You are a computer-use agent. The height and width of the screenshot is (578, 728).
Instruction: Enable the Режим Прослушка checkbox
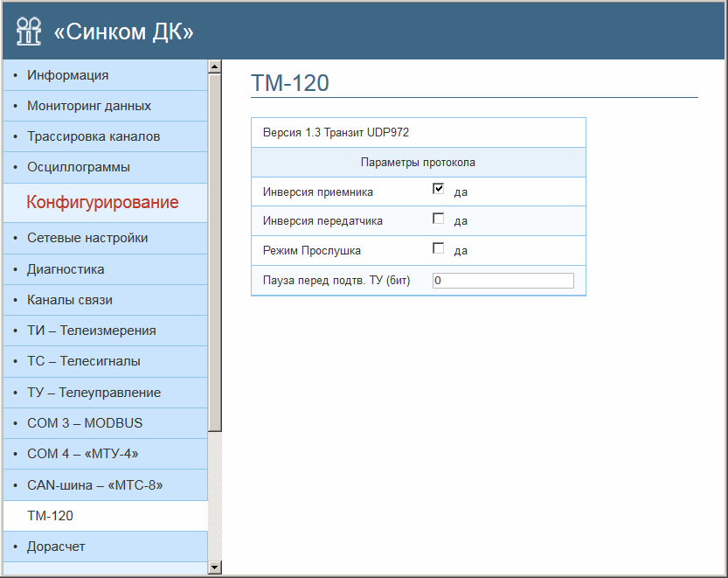click(439, 248)
